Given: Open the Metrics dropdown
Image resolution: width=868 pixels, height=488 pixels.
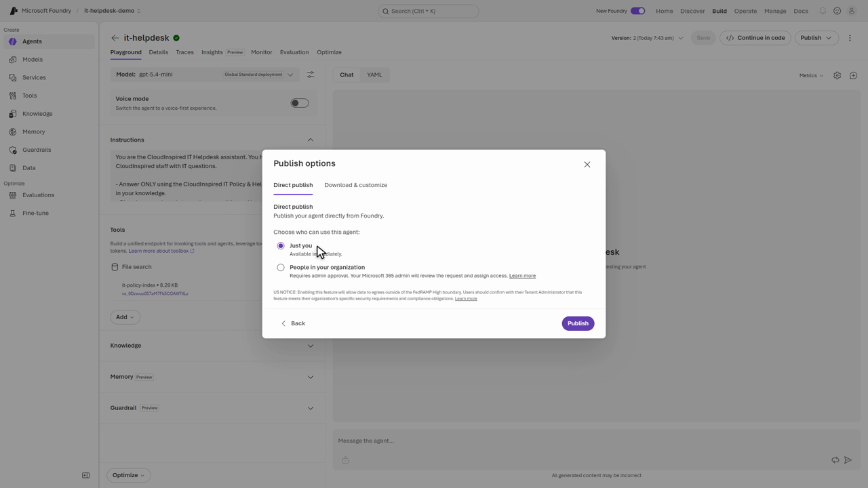Looking at the screenshot, I should click(x=811, y=75).
